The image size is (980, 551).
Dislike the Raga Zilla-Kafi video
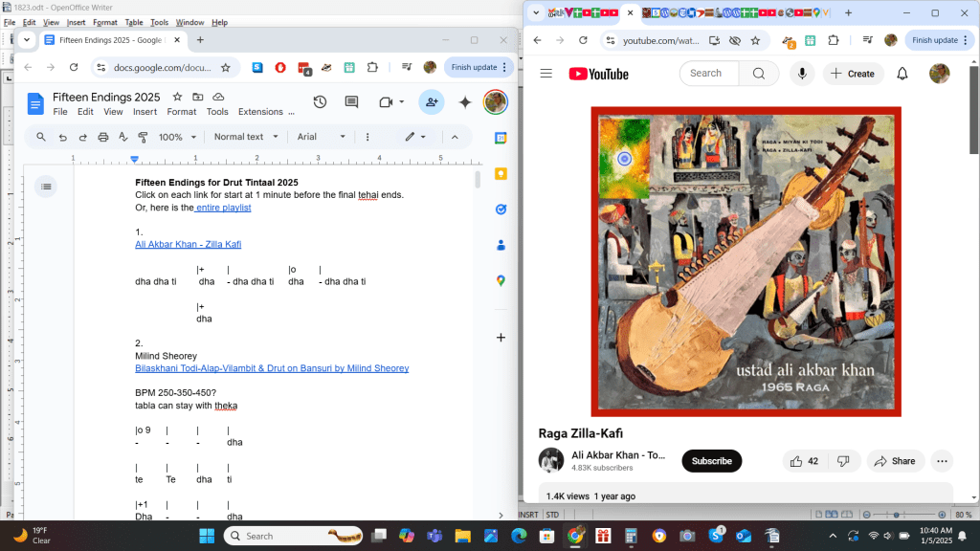(x=843, y=461)
